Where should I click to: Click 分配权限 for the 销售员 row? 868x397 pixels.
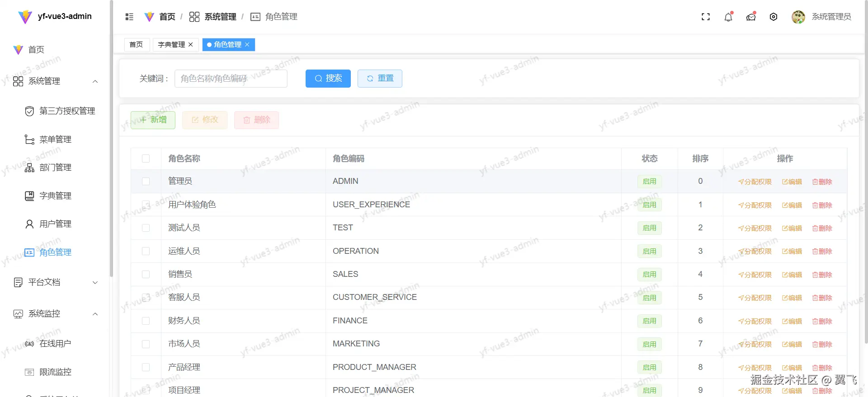755,275
